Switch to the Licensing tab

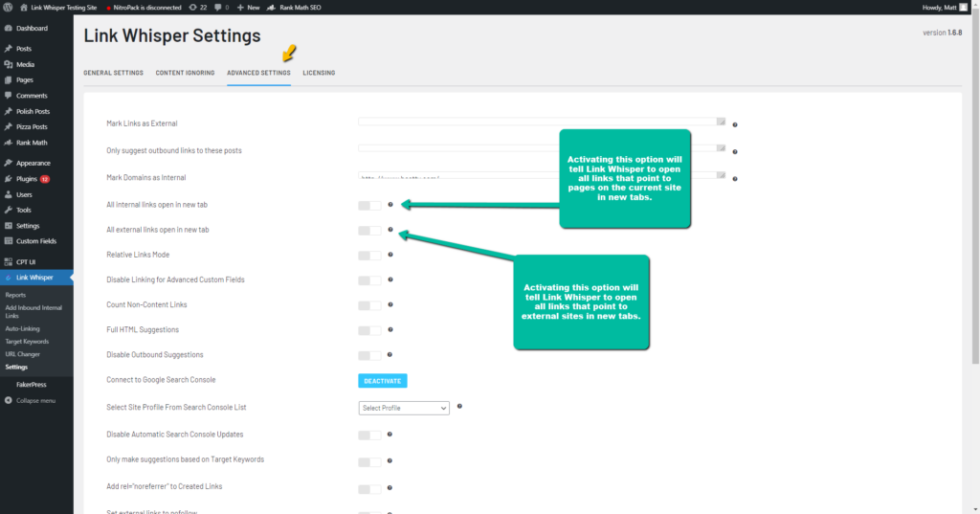click(319, 73)
